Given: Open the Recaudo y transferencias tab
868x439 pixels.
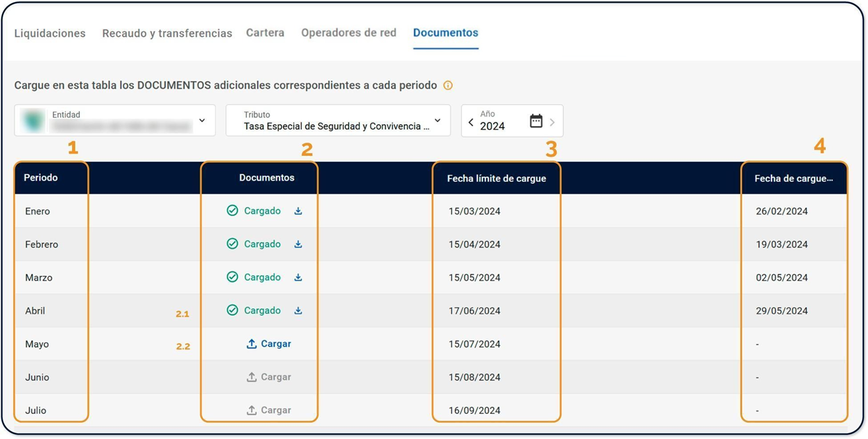Looking at the screenshot, I should point(167,33).
